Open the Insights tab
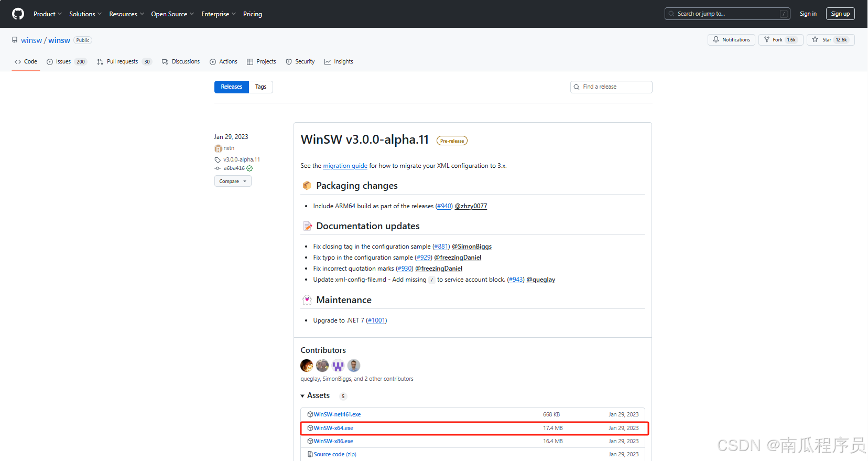868x461 pixels. 339,62
